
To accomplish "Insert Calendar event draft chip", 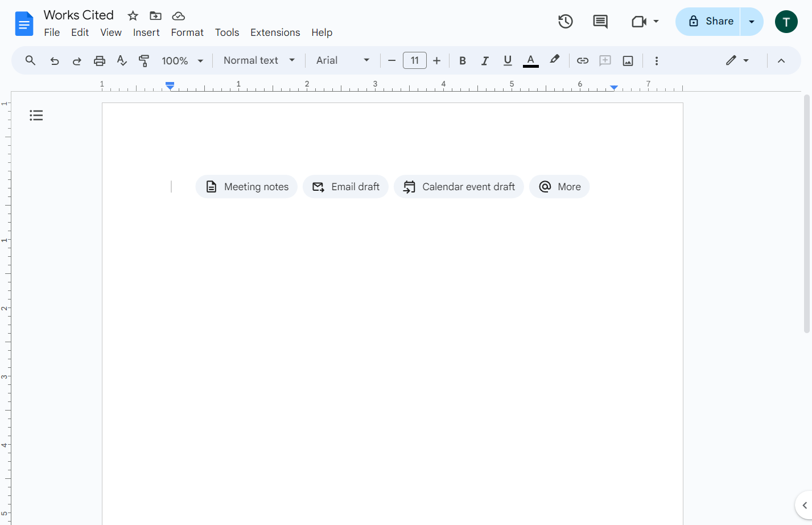I will coord(459,187).
